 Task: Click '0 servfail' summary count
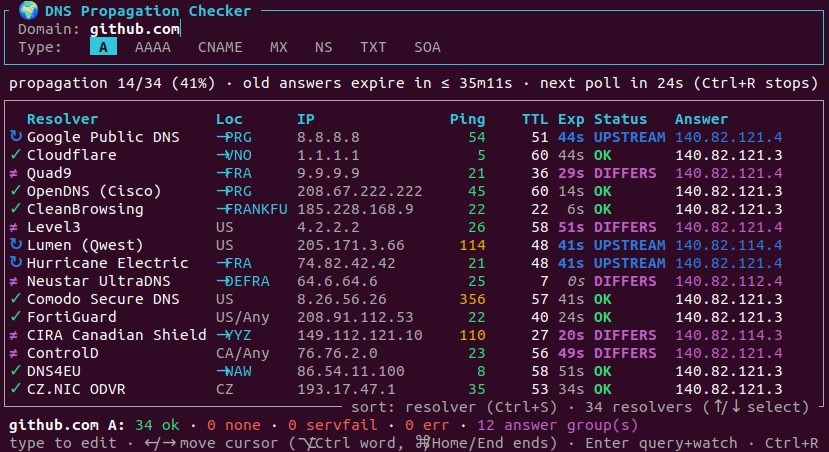[x=333, y=425]
